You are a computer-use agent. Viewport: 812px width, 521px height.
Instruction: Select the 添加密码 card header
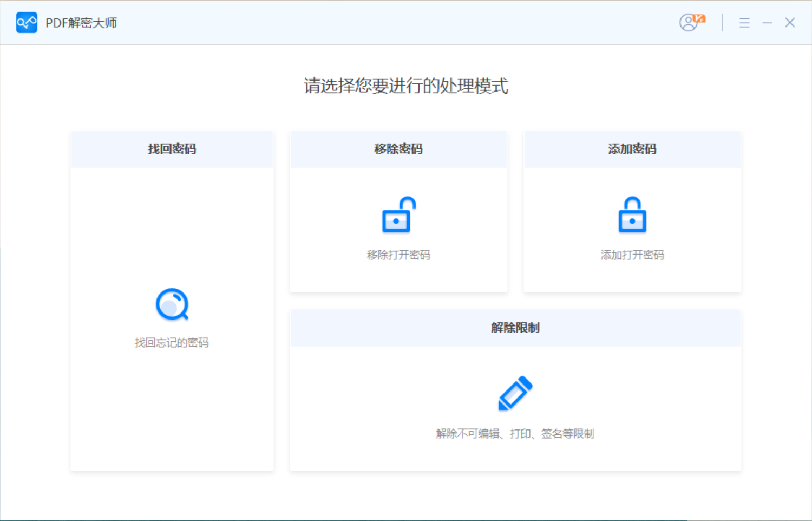(x=632, y=149)
